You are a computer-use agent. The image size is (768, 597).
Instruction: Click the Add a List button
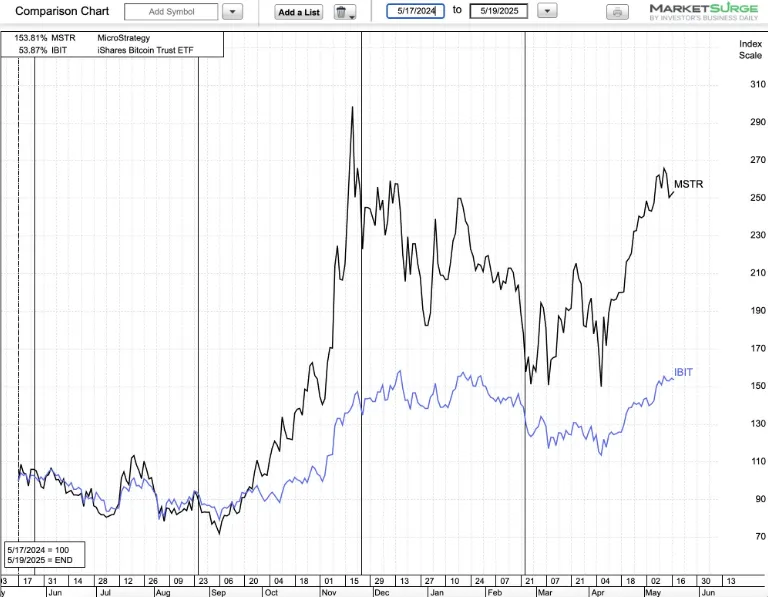point(299,12)
